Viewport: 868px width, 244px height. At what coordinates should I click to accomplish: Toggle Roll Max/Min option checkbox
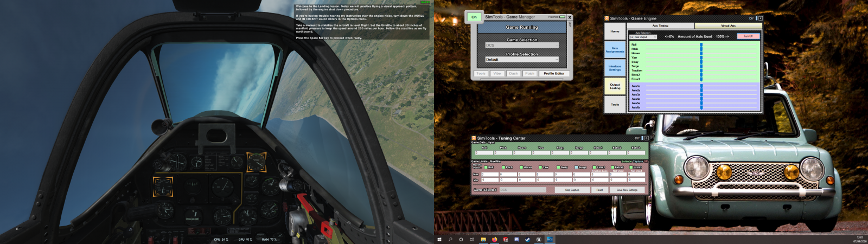pyautogui.click(x=486, y=167)
